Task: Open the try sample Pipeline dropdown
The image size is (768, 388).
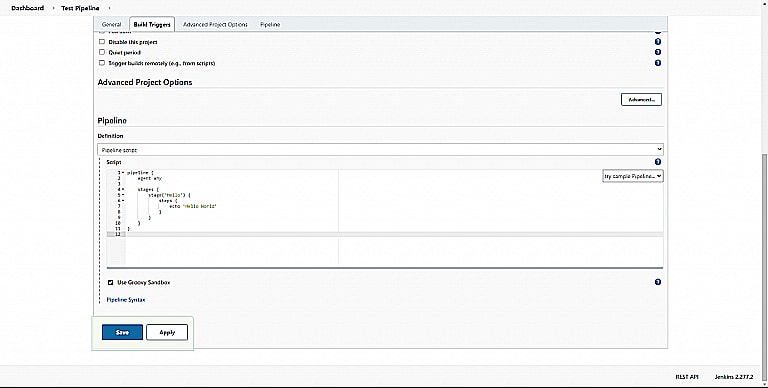Action: (x=632, y=176)
